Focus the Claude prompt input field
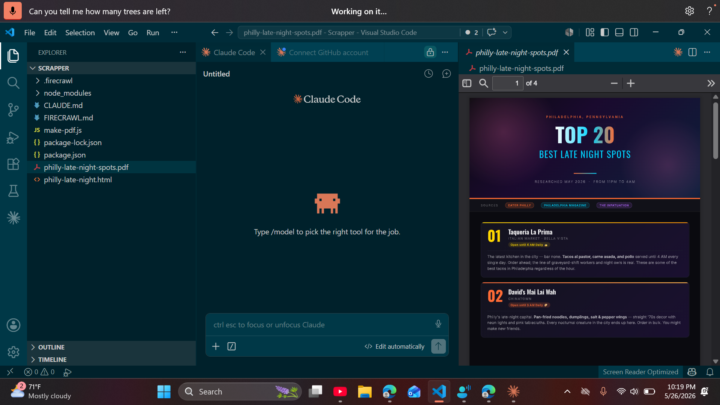 321,325
